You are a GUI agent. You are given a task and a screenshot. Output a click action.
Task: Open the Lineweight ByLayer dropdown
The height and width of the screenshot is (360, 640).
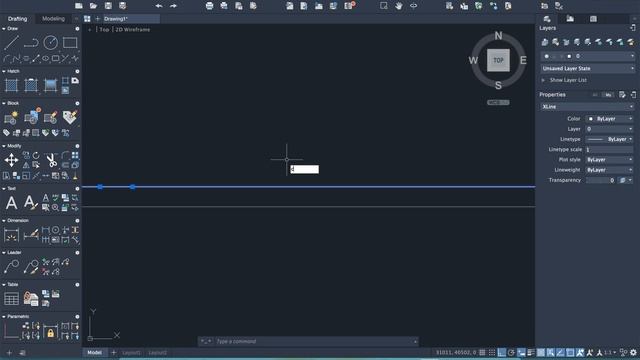(610, 170)
